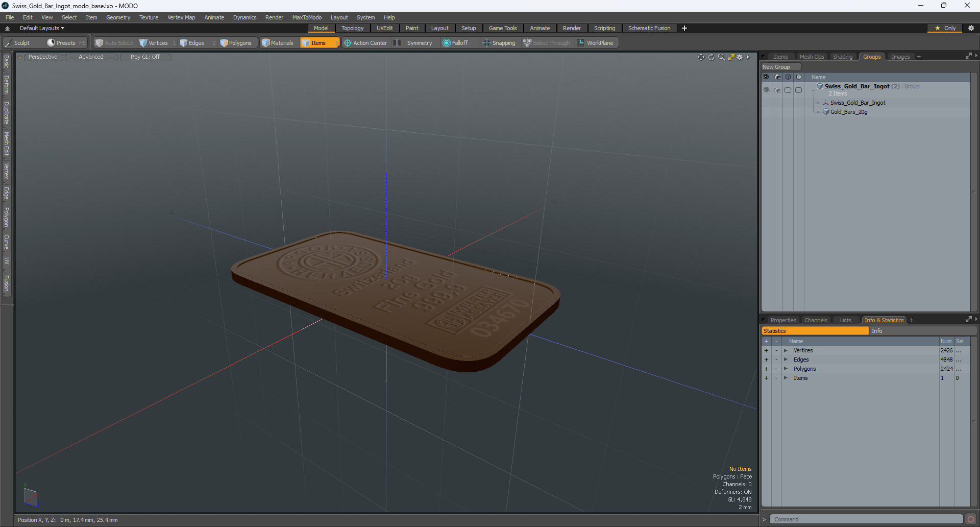Screen dimensions: 980x527
Task: Toggle Select Through
Action: pos(547,43)
